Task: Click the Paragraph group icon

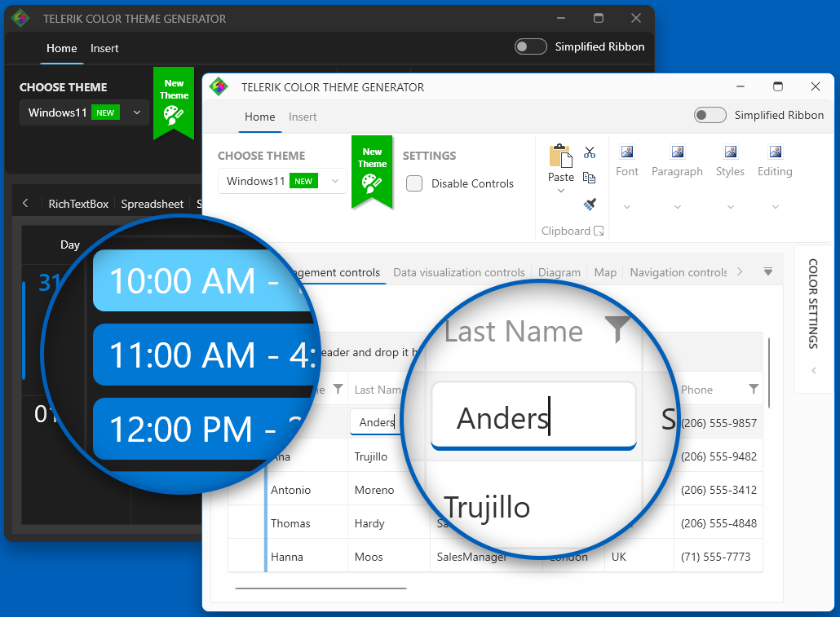Action: pos(677,152)
